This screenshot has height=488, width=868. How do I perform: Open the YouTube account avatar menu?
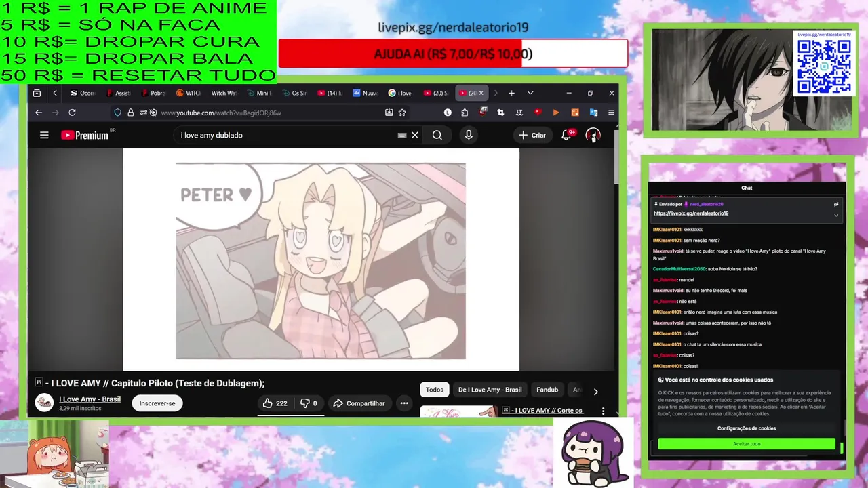593,135
